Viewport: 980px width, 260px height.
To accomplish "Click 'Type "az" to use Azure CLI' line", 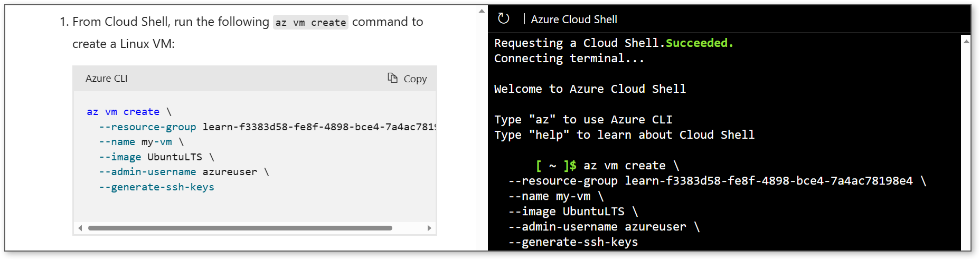I will coord(583,120).
